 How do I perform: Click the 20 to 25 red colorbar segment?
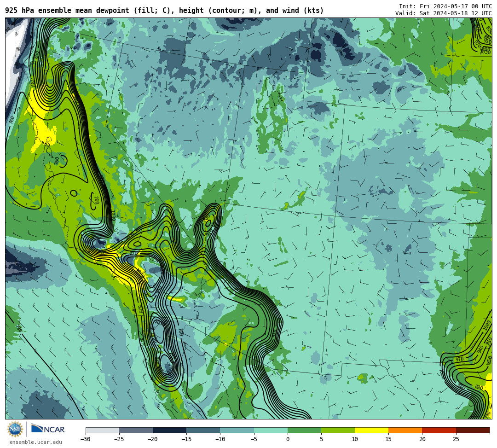point(439,430)
